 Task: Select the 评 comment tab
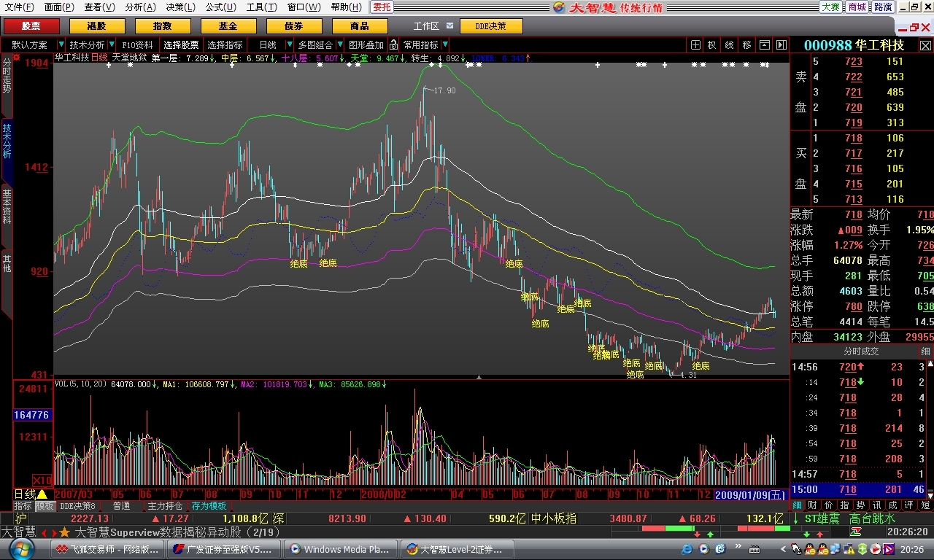coord(908,505)
